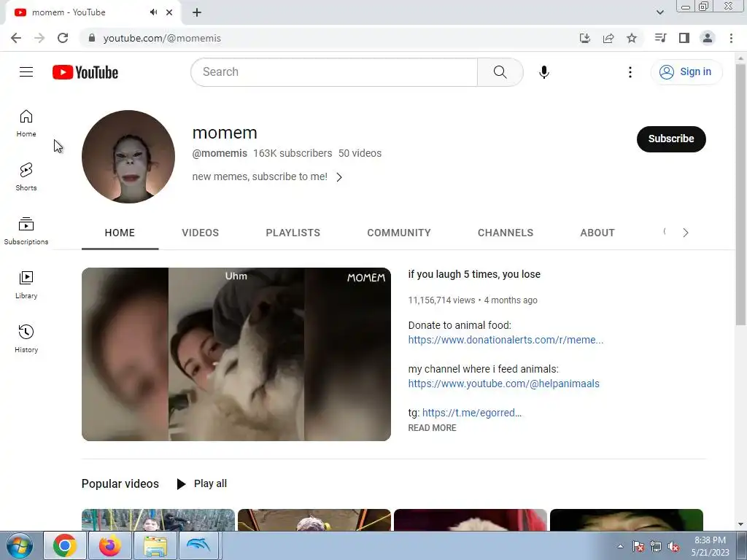
Task: Close the momem YouTube tab
Action: tap(169, 12)
